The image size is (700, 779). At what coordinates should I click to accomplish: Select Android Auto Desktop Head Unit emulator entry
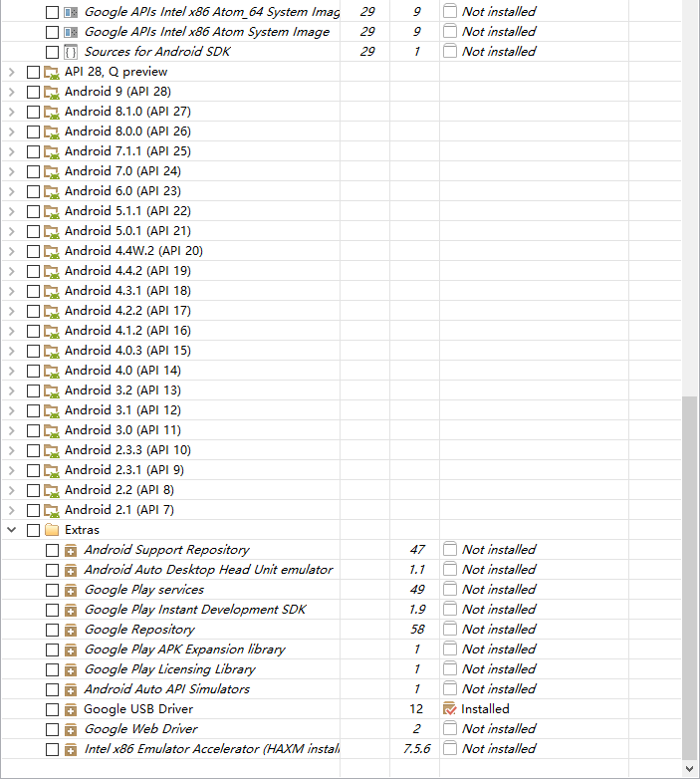click(208, 570)
